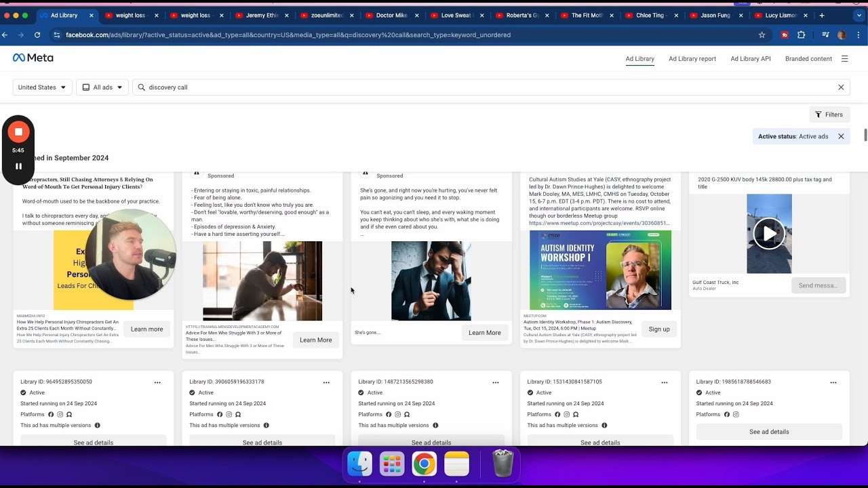Screen dimensions: 868x488
Task: Open Launchpad from the Dock
Action: pyautogui.click(x=392, y=464)
